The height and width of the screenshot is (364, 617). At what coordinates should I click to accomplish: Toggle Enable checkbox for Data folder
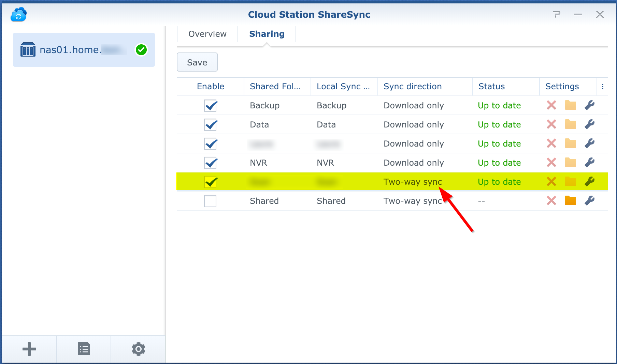tap(210, 125)
